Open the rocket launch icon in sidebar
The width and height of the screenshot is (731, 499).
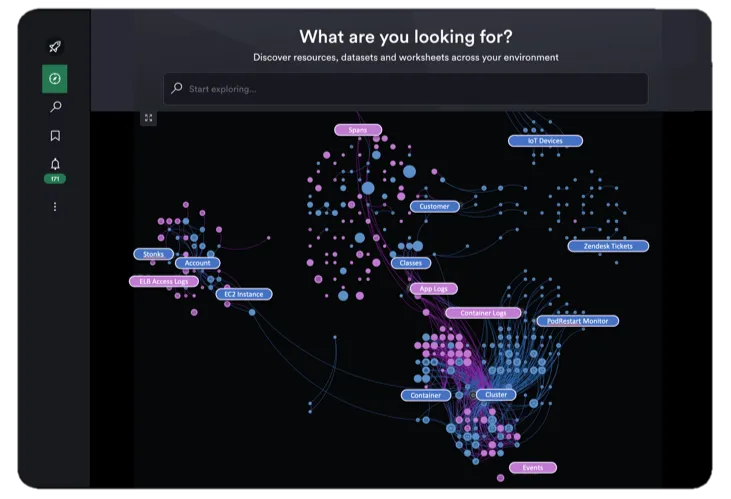[55, 47]
